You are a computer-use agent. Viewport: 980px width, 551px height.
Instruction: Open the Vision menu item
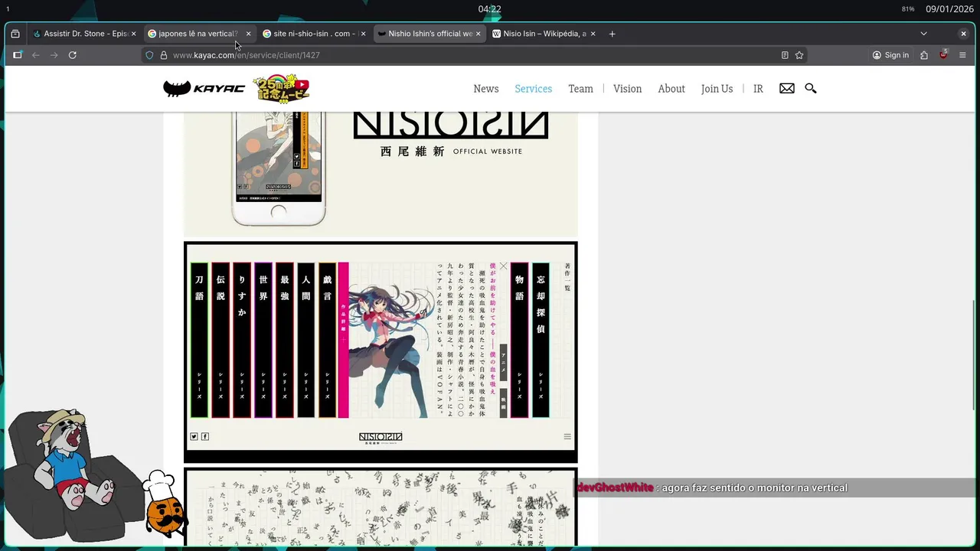click(628, 89)
